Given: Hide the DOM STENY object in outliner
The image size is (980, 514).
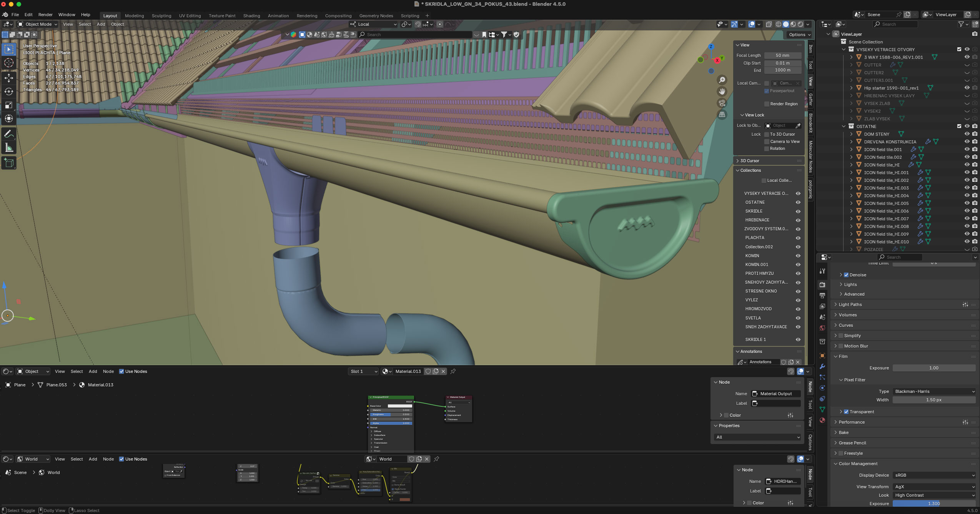Looking at the screenshot, I should click(x=967, y=134).
